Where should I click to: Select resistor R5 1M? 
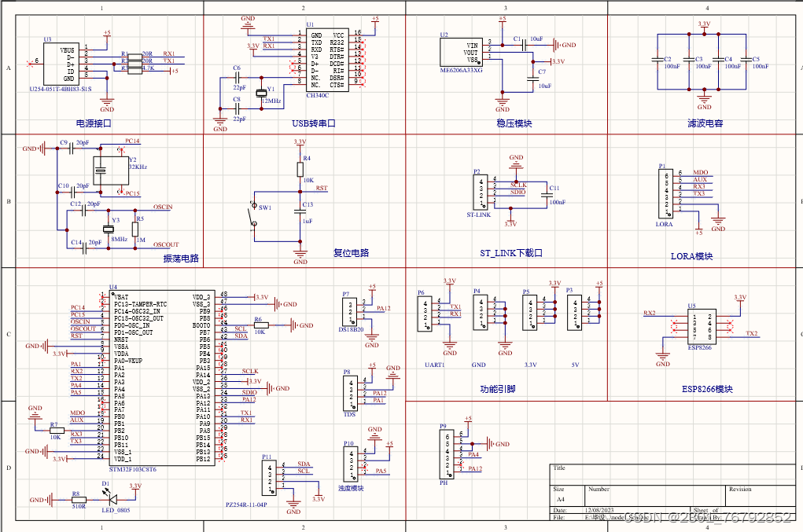click(136, 229)
